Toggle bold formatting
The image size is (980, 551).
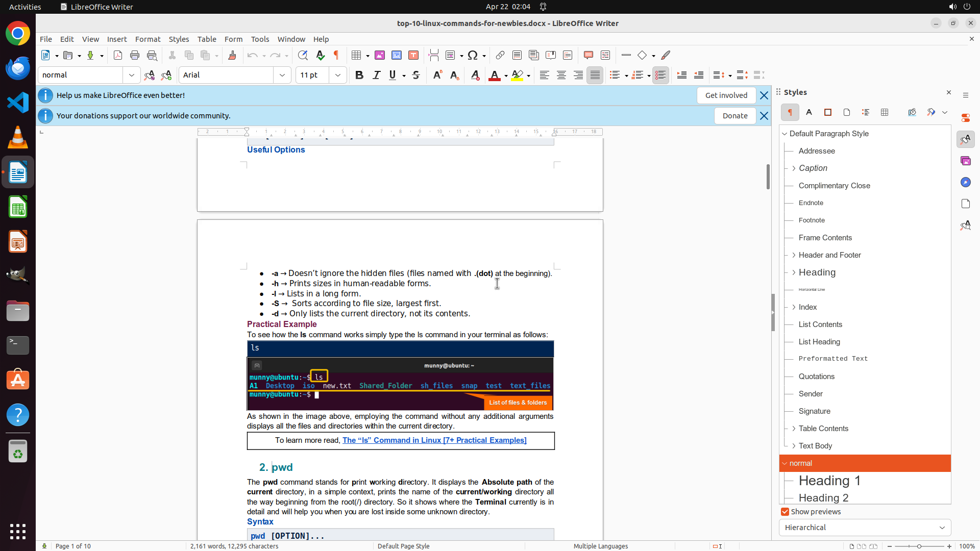tap(359, 75)
